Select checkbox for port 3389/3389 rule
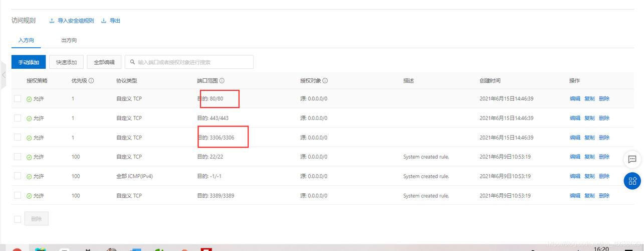The width and height of the screenshot is (644, 251). [18, 195]
